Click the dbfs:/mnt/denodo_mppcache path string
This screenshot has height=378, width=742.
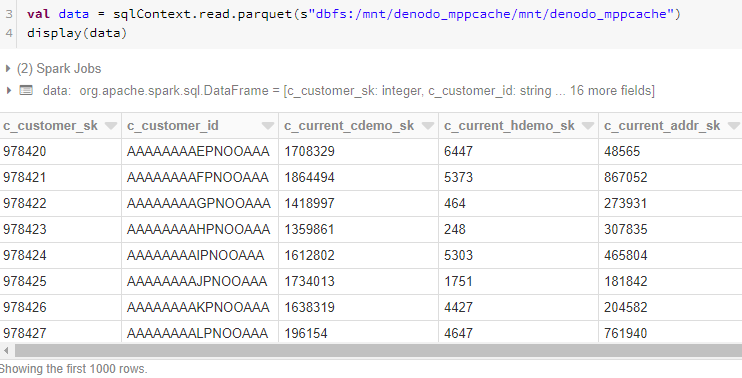click(x=491, y=14)
